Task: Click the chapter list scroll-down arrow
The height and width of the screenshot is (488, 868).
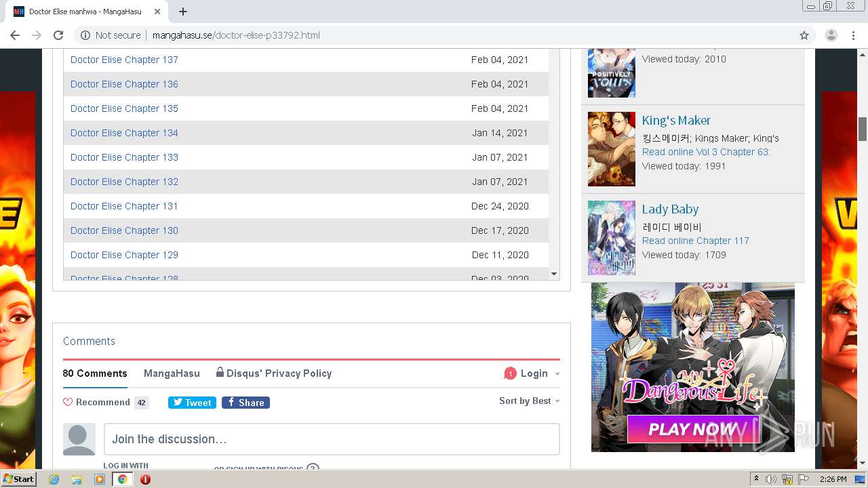Action: [554, 274]
